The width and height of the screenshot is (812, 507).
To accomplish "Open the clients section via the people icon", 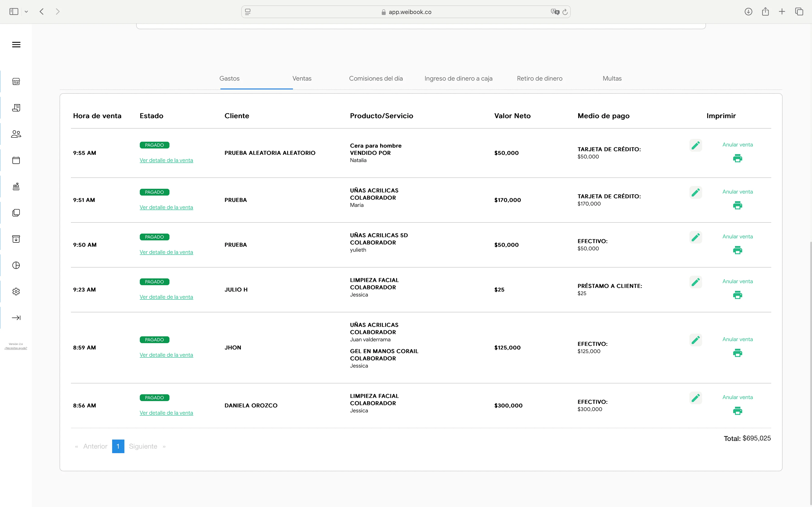I will pos(16,134).
